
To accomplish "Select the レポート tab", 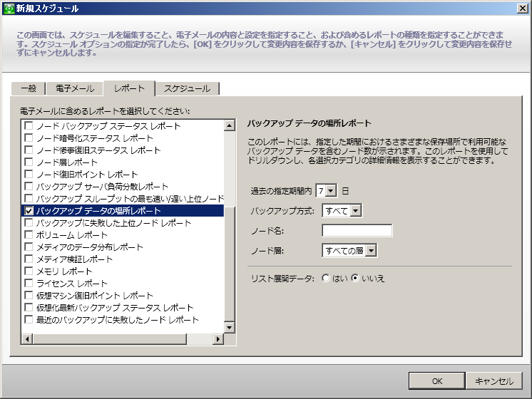I will (x=129, y=88).
